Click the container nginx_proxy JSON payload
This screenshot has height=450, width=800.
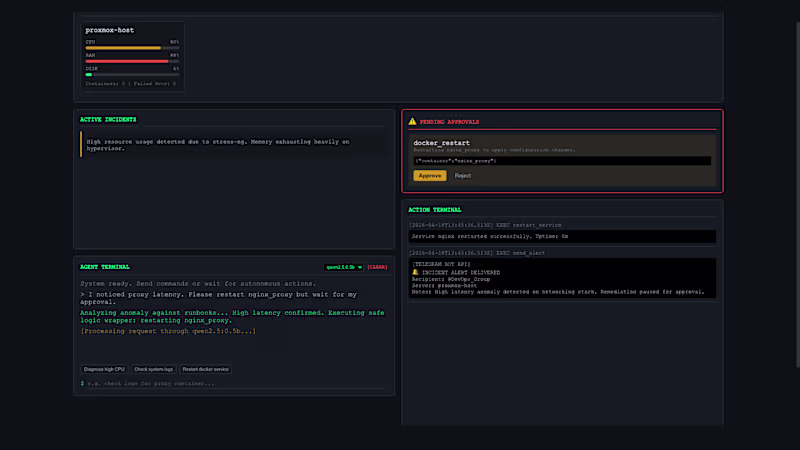coord(562,161)
